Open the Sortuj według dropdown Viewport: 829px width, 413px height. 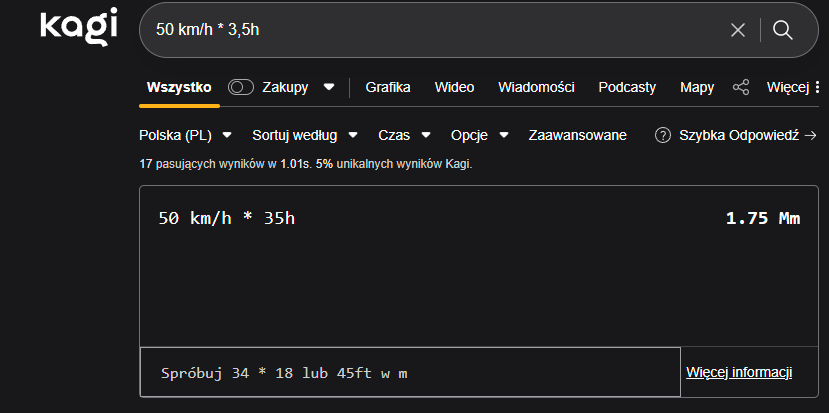[303, 135]
